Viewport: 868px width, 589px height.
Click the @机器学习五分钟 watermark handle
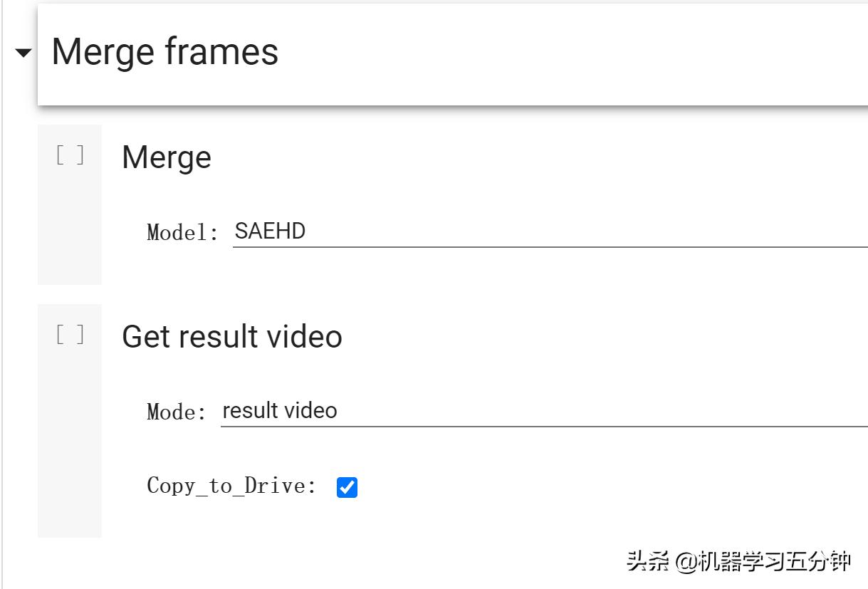click(763, 562)
